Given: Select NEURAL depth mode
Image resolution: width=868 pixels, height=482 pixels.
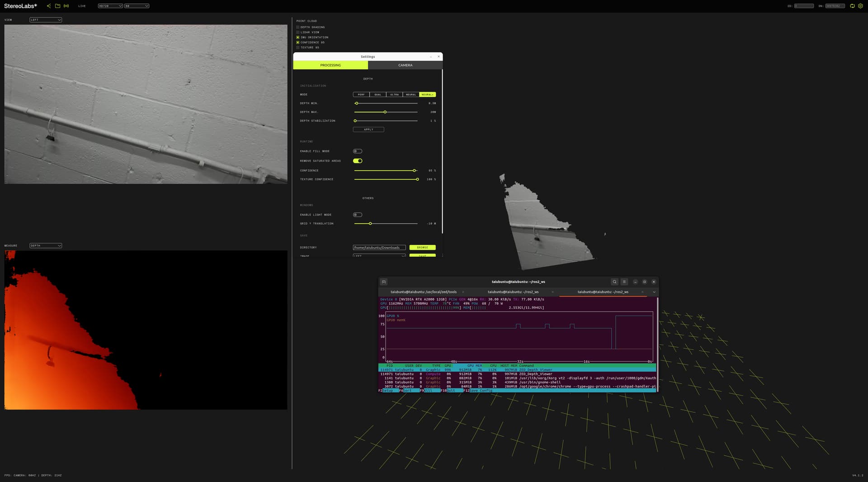Looking at the screenshot, I should click(x=411, y=95).
